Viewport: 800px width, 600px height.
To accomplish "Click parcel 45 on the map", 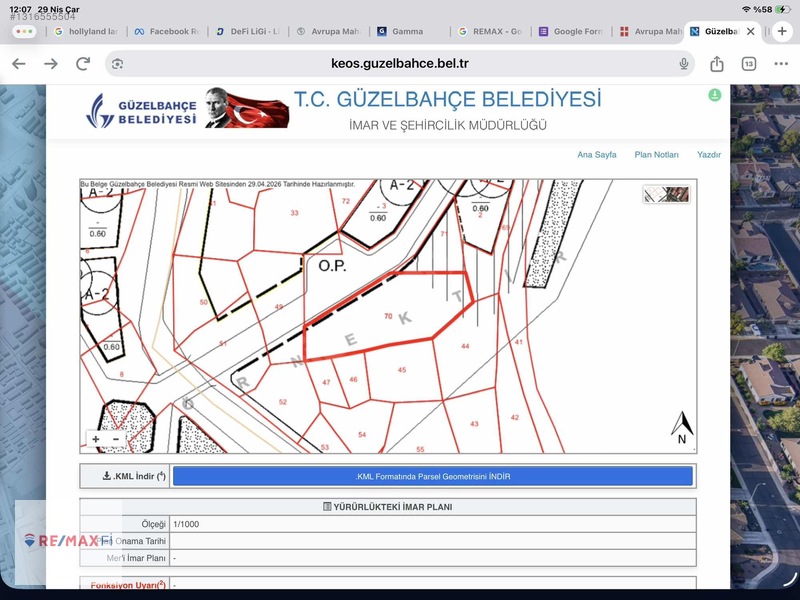I will [x=402, y=370].
